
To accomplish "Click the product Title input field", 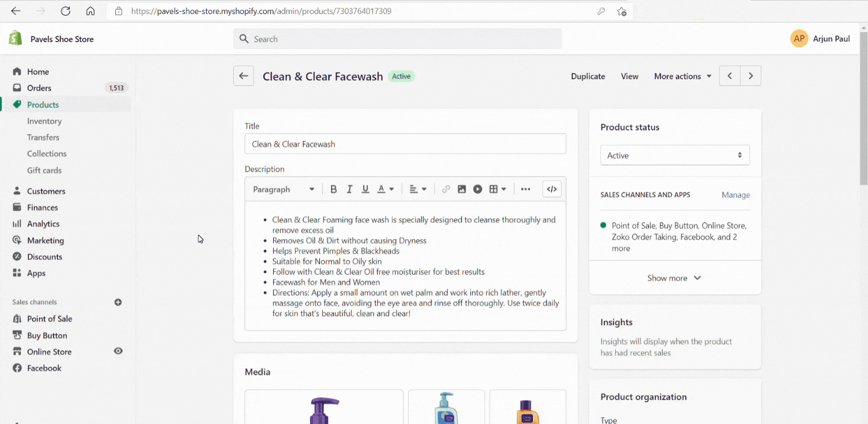I will [405, 144].
